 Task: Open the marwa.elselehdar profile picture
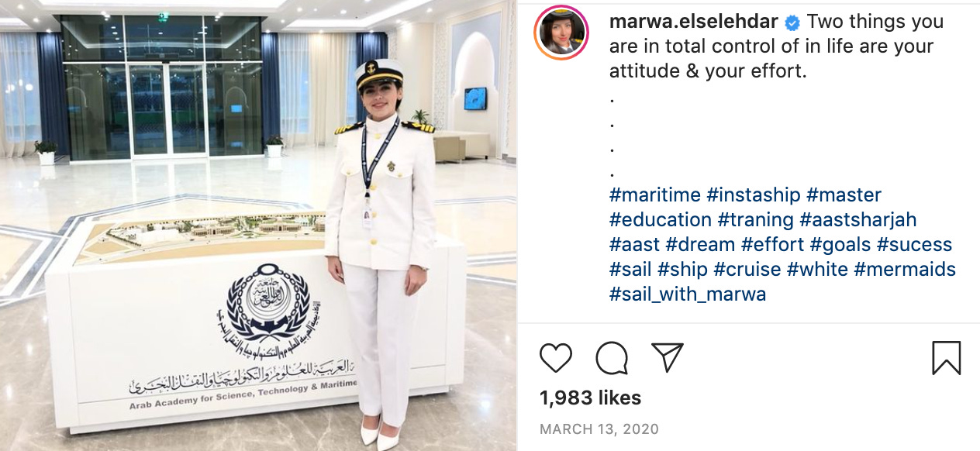(561, 33)
